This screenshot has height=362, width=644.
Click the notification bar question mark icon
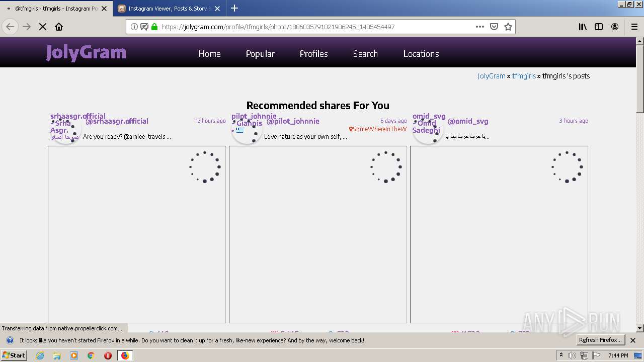coord(10,340)
